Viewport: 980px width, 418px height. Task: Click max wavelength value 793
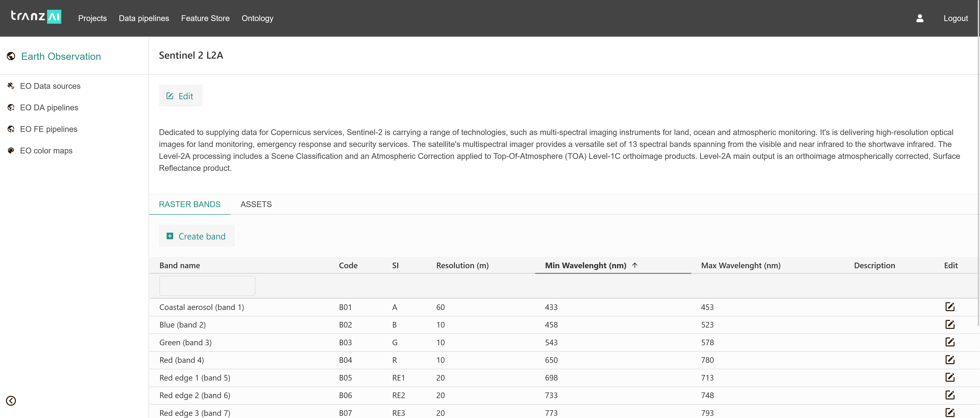[x=707, y=413]
